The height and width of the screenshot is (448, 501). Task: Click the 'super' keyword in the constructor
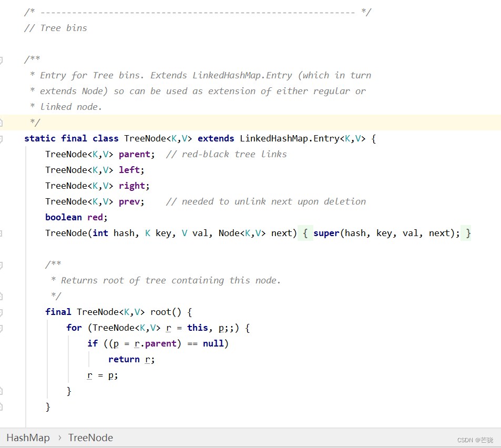click(x=326, y=233)
